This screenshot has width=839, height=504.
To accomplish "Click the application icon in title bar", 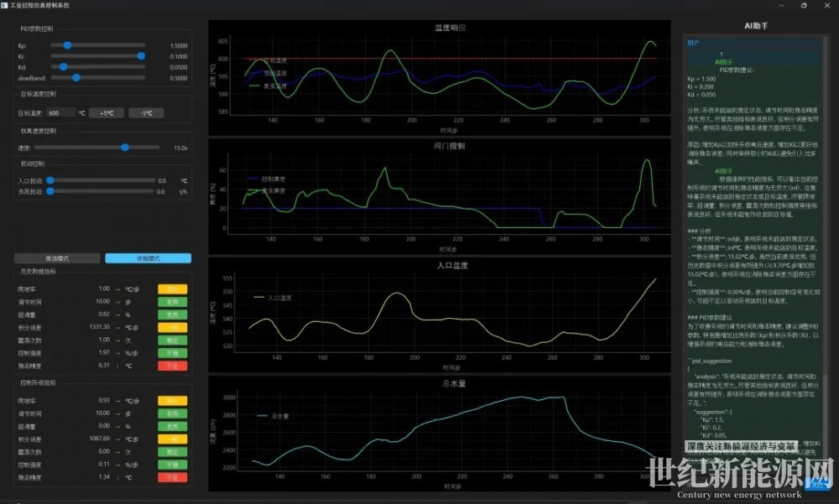I will [4, 5].
